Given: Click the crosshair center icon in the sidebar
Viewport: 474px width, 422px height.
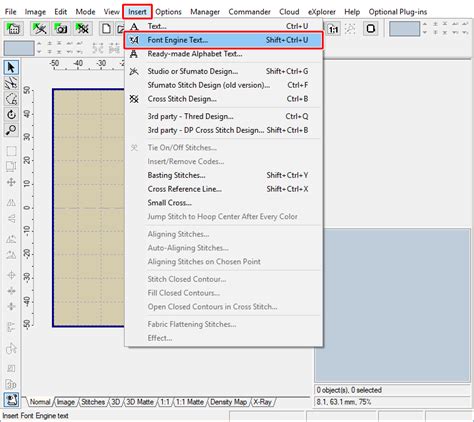Looking at the screenshot, I should (11, 275).
